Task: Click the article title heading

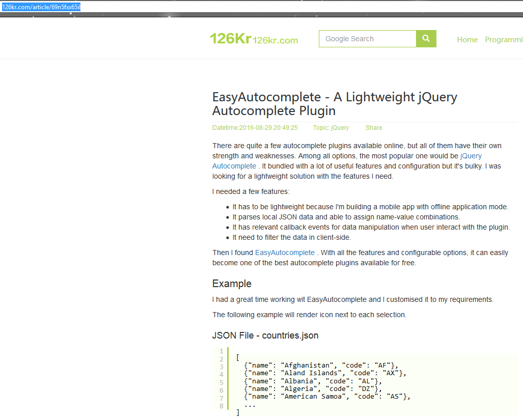Action: tap(334, 103)
